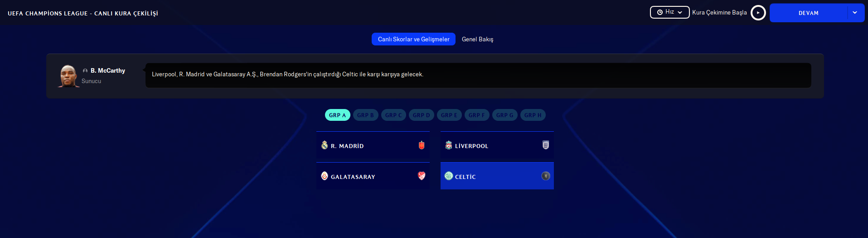Click Turkey flag badge beside Galatasaray

(x=422, y=176)
